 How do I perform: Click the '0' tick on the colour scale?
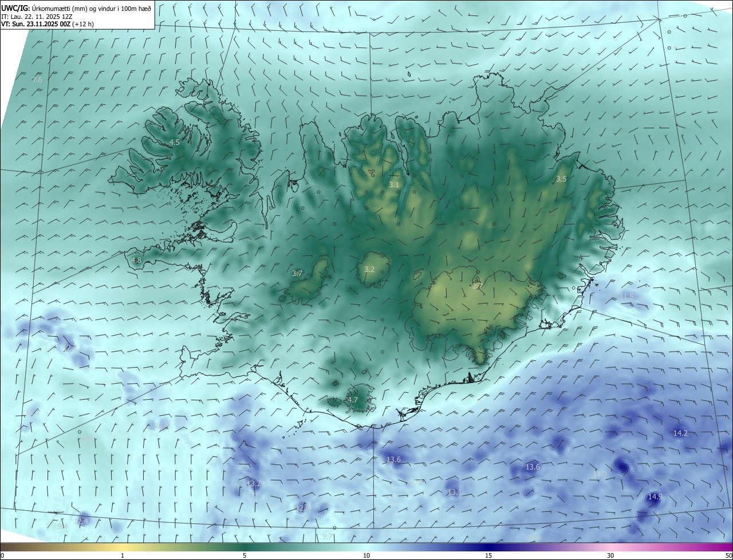[2, 555]
